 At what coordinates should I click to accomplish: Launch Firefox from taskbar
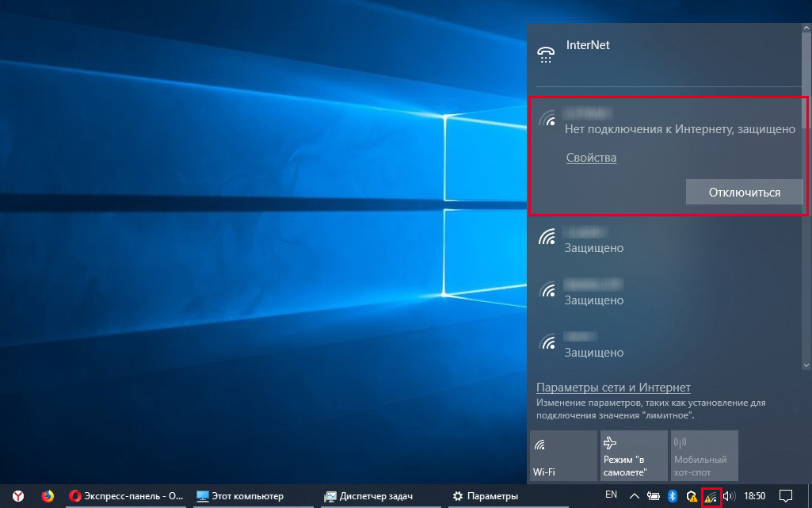(48, 496)
